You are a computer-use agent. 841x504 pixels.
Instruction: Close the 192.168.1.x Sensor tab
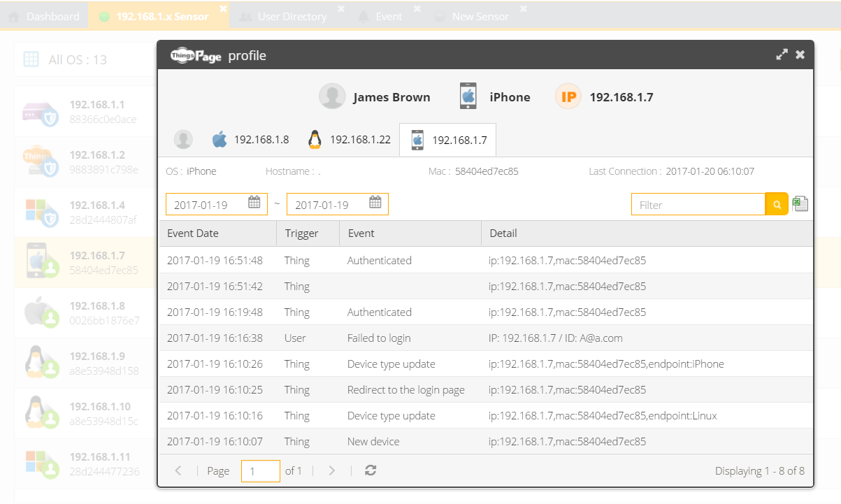(223, 9)
